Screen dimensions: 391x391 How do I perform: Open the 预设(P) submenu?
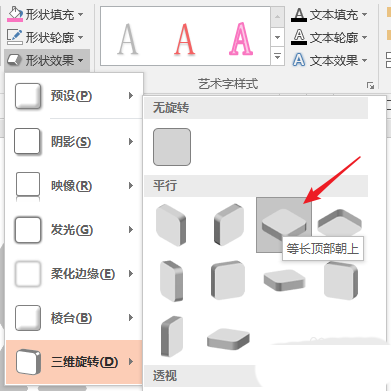point(74,96)
